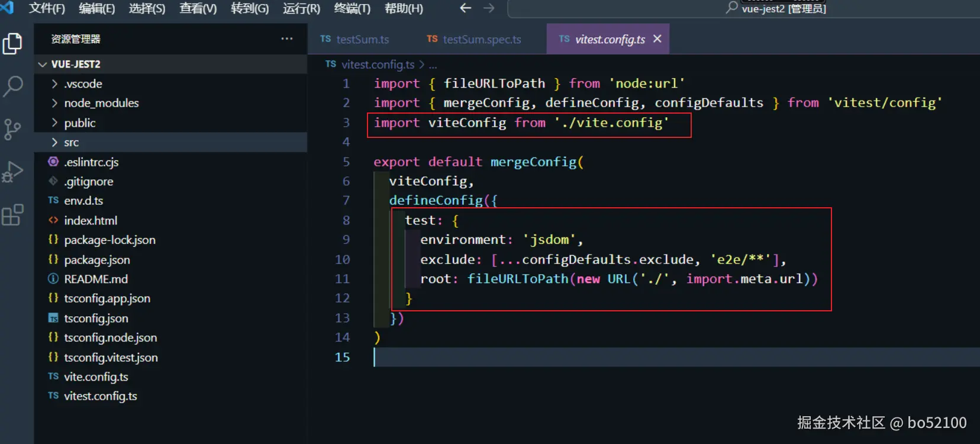The image size is (980, 444).
Task: Click the .eslintrc.cjs file icon
Action: pyautogui.click(x=53, y=162)
